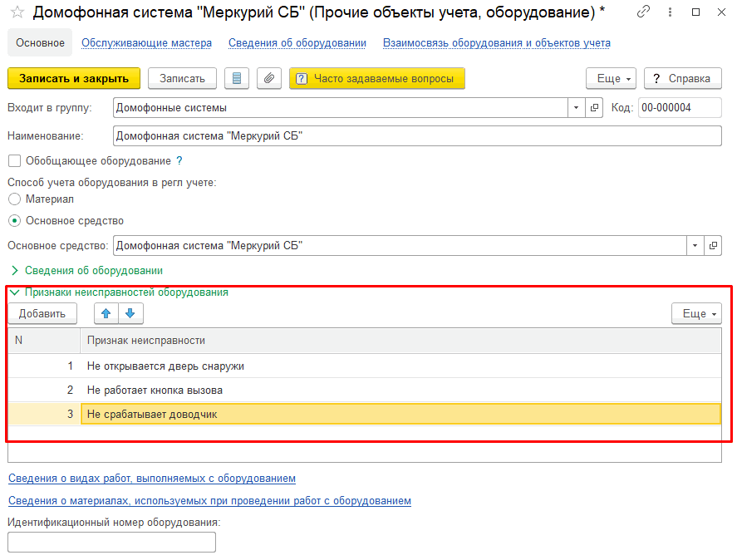This screenshot has height=560, width=737.
Task: Open the 'Справка' help button
Action: [682, 79]
